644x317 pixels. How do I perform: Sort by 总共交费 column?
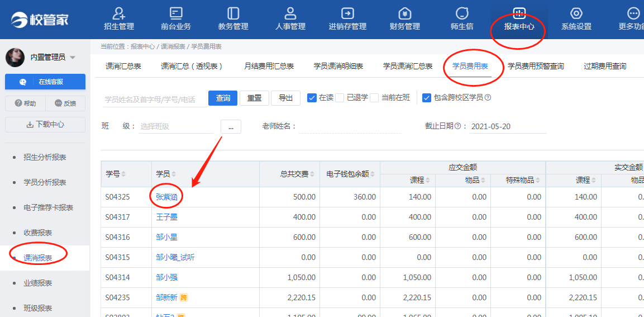click(312, 174)
